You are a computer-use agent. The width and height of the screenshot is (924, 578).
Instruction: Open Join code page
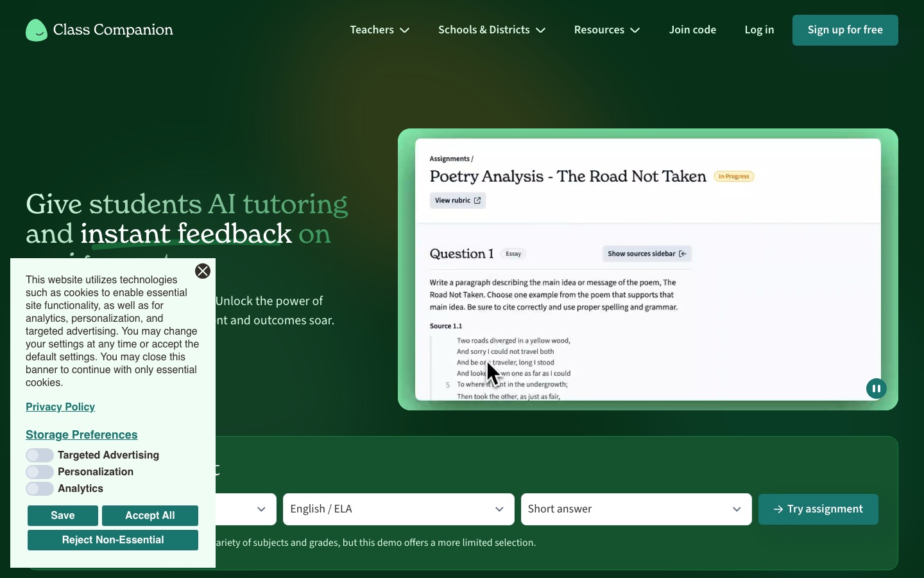pyautogui.click(x=692, y=30)
